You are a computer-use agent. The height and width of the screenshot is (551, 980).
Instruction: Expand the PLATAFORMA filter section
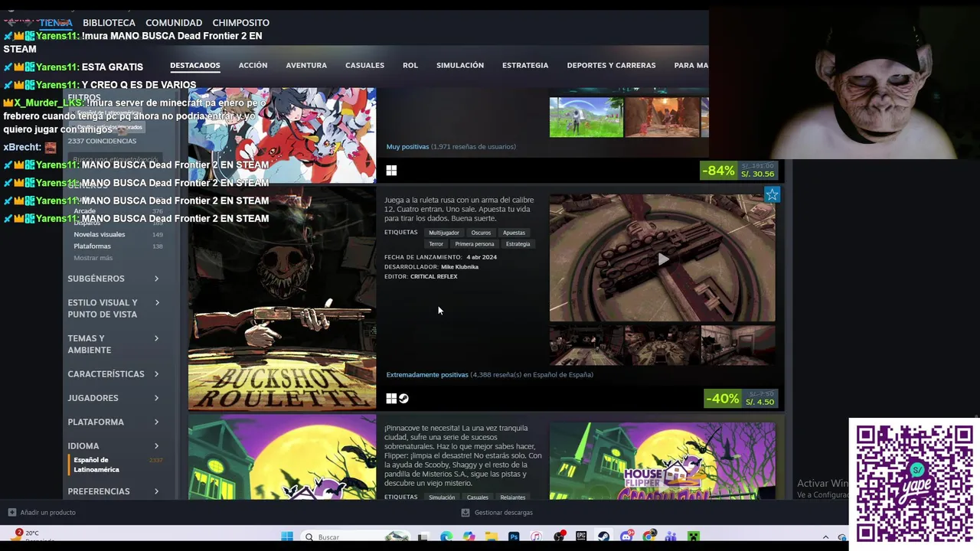pyautogui.click(x=113, y=422)
